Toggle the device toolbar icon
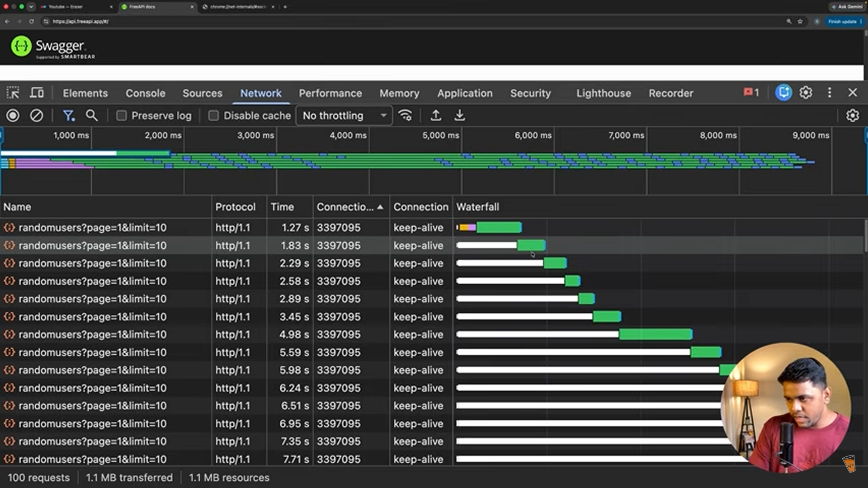Viewport: 868px width, 488px height. [x=37, y=93]
